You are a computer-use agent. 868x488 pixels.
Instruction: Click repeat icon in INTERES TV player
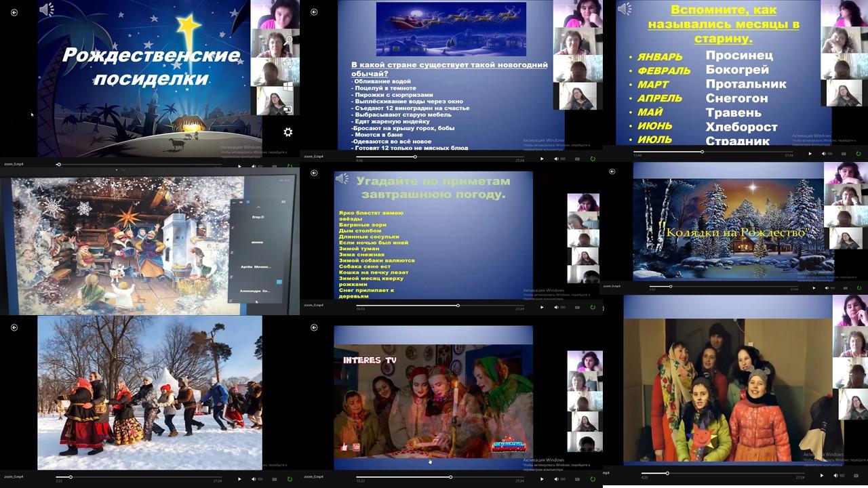pyautogui.click(x=593, y=479)
